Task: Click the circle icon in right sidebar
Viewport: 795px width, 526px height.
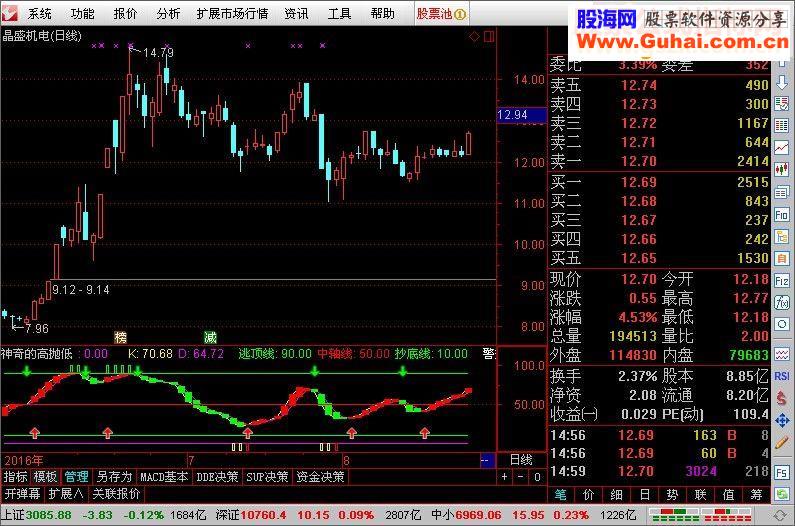Action: (x=782, y=324)
